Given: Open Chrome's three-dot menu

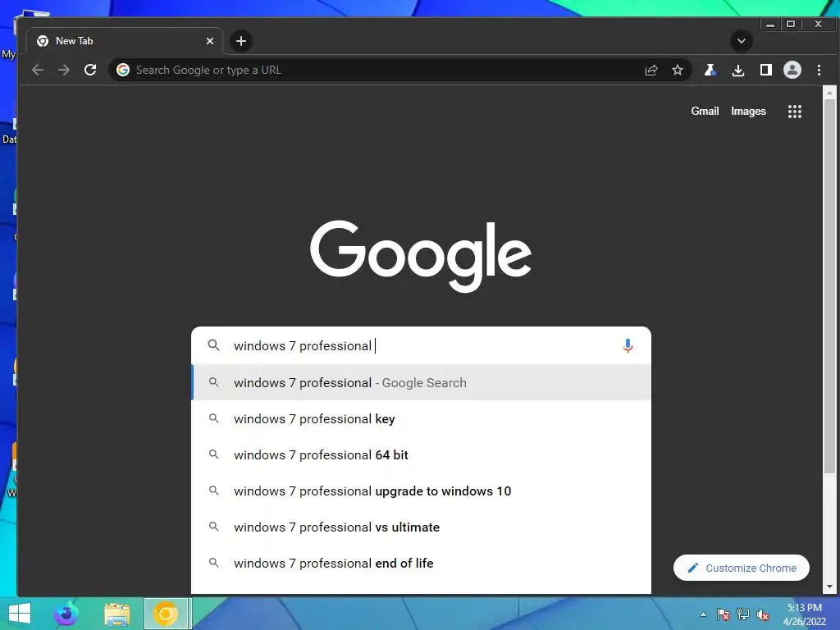Looking at the screenshot, I should (x=819, y=71).
